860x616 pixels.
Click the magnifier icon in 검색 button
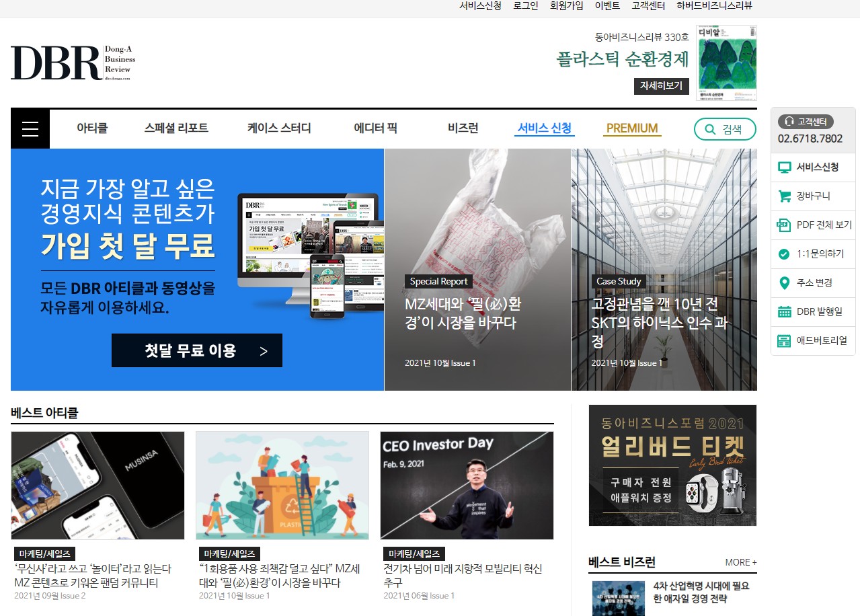tap(710, 129)
